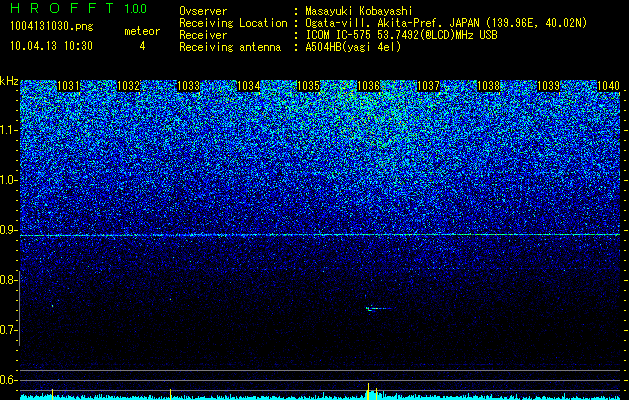The width and height of the screenshot is (629, 400).
Task: Click the 'Ovserver' field label
Action: pyautogui.click(x=203, y=11)
